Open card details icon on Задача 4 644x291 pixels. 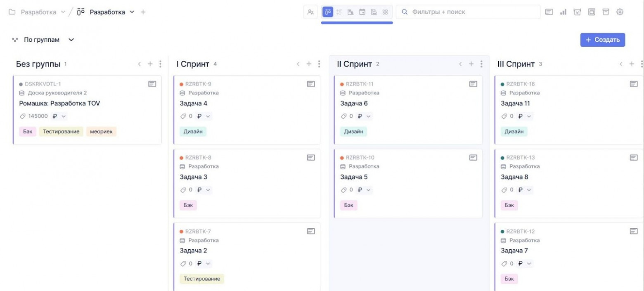[x=311, y=84]
